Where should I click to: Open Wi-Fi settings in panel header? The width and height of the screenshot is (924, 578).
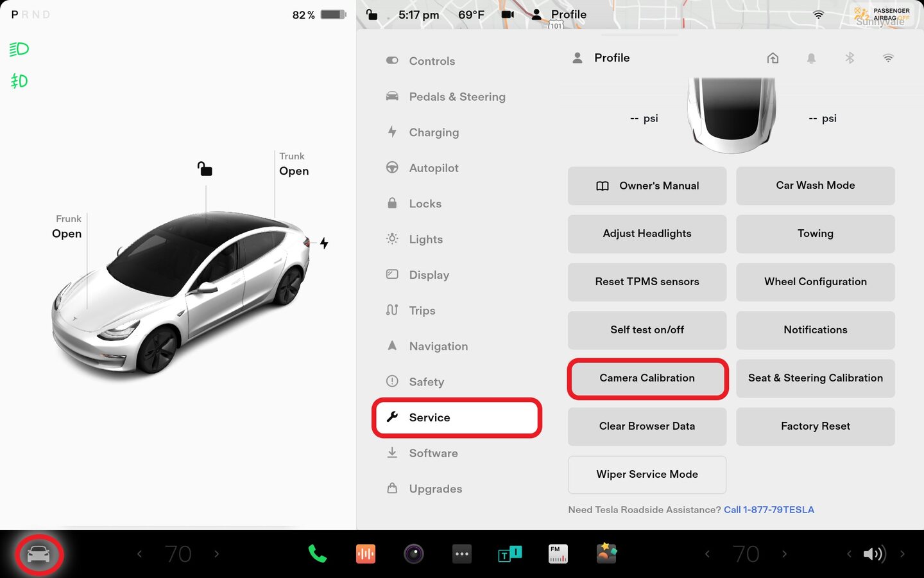(888, 58)
